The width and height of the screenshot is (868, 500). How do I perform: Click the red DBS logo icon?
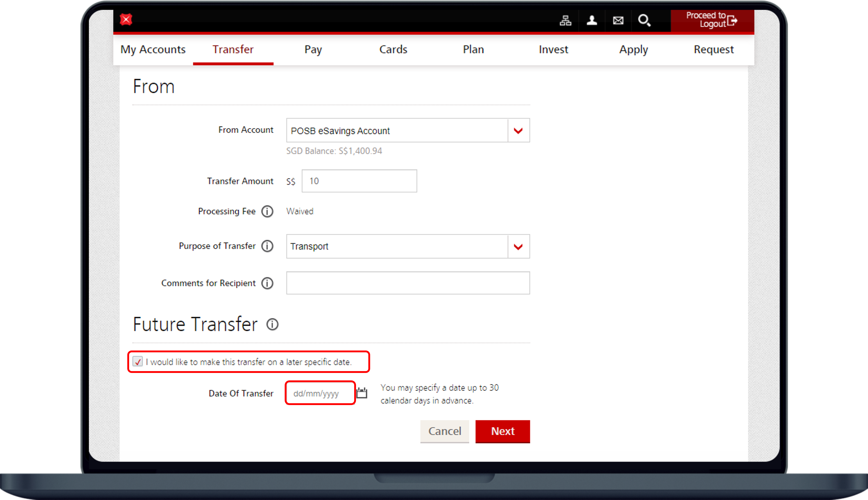click(126, 20)
